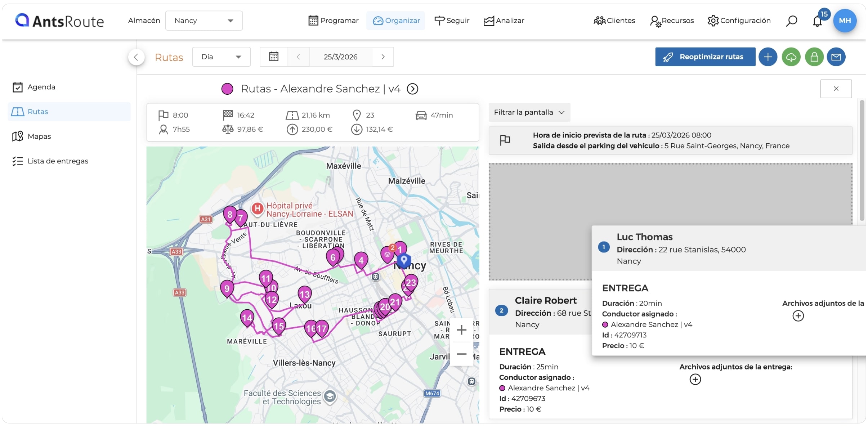868x426 pixels.
Task: Click the 230,00 € revenue value
Action: 317,129
